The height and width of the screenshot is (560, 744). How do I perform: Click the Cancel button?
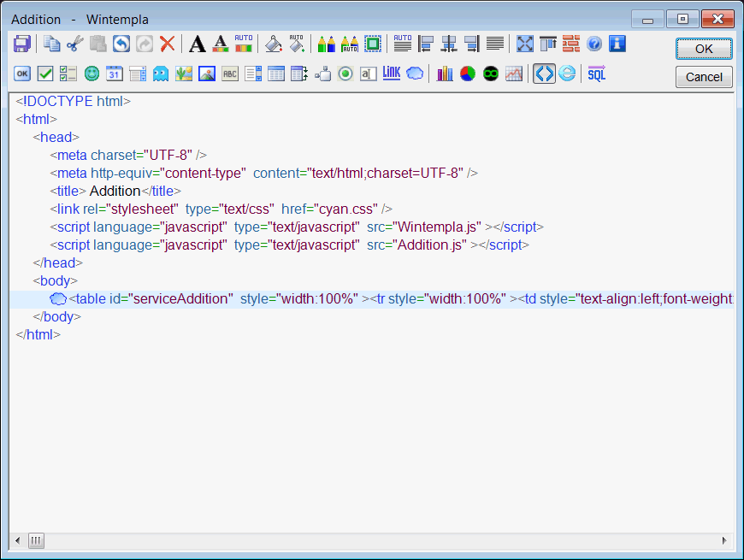704,77
